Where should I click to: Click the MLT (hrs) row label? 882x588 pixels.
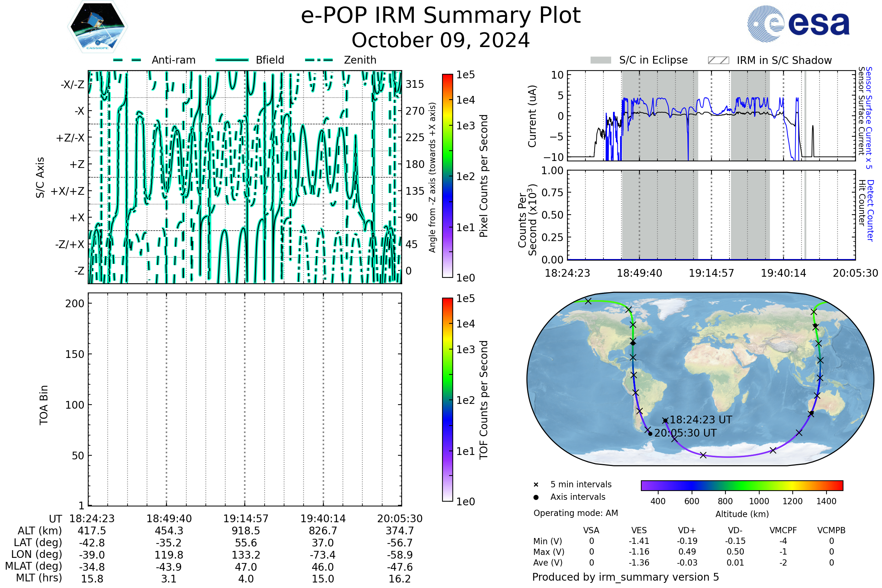pos(39,578)
